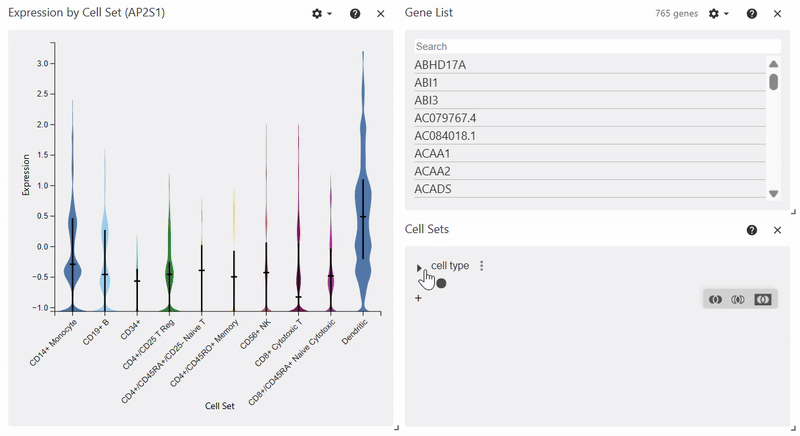
Task: Open the cell type three-dot menu
Action: [x=482, y=266]
